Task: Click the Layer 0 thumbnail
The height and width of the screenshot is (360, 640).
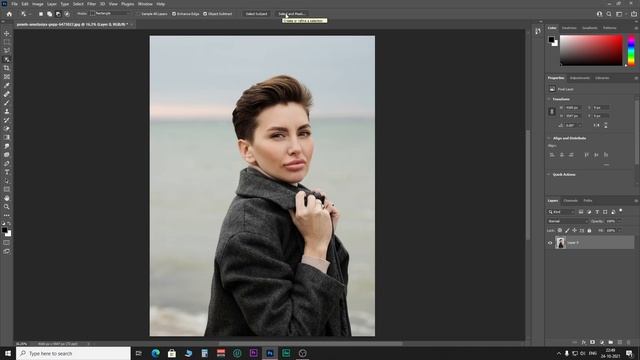Action: click(x=561, y=243)
